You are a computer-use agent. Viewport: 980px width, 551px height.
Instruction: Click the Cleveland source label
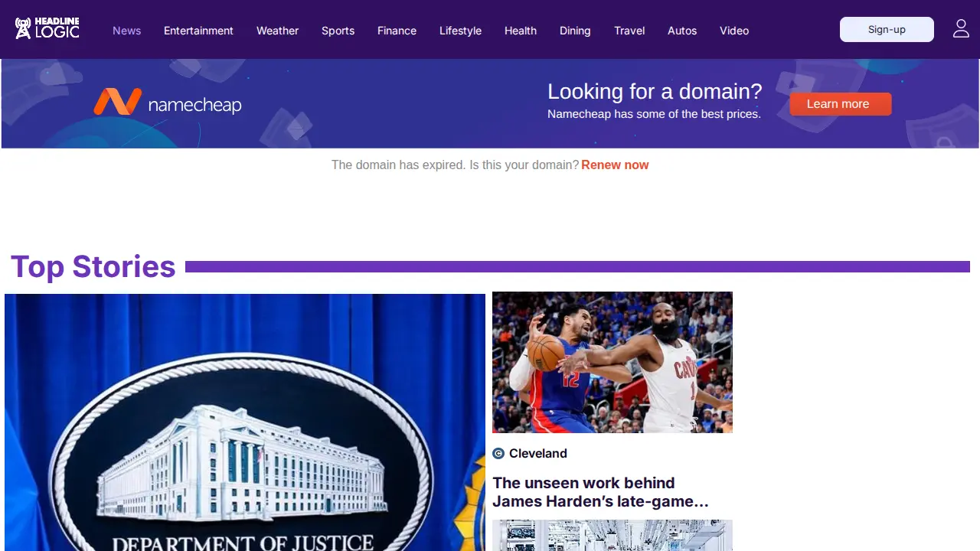(x=538, y=454)
